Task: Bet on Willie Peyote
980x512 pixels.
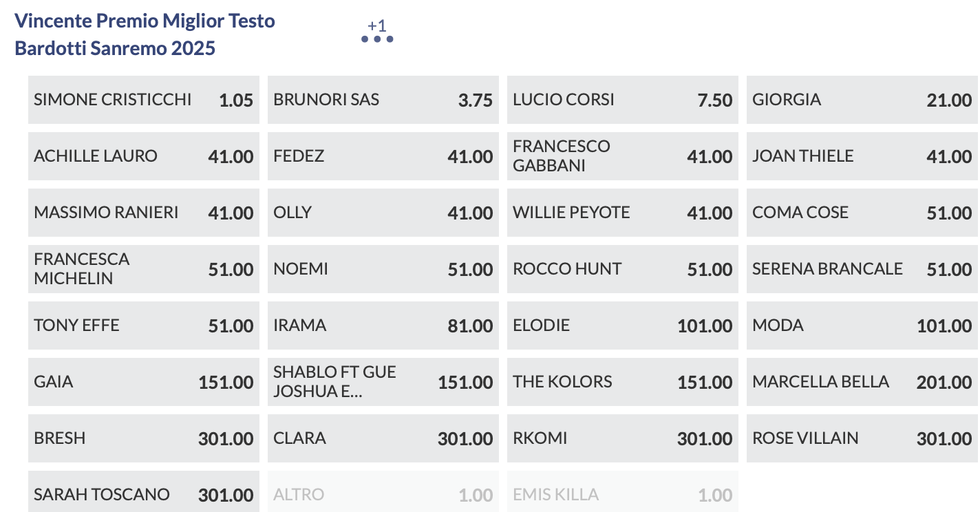Action: (622, 213)
